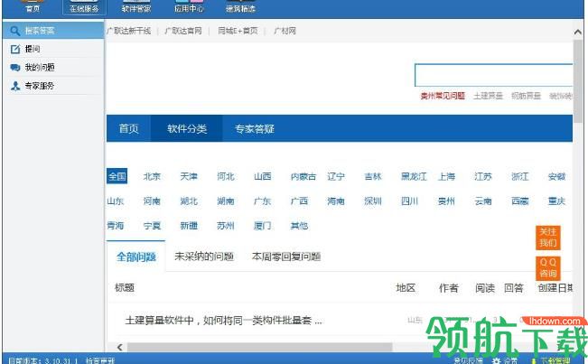Filter by region 辽宁
Viewport: 588px width, 364px height.
[336, 176]
